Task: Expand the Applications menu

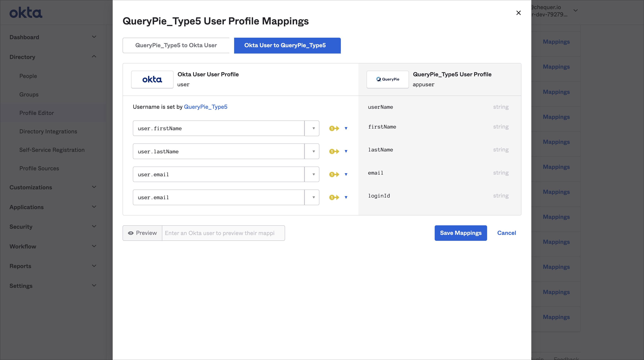Action: point(53,207)
